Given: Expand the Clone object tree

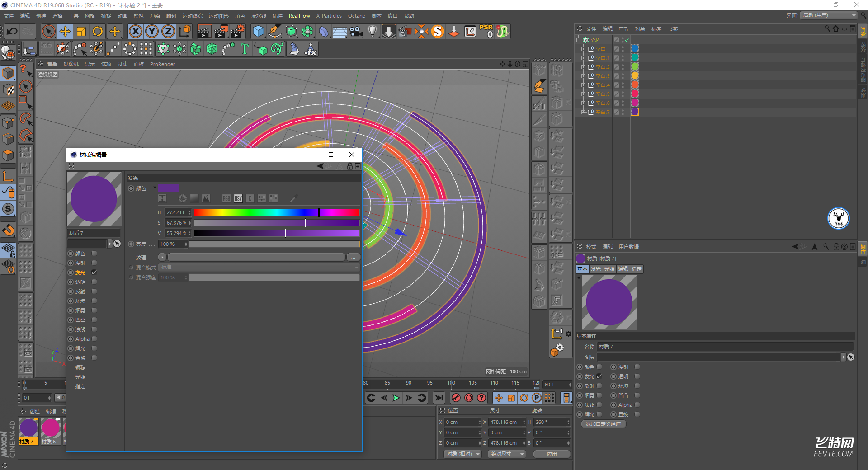Looking at the screenshot, I should coord(578,40).
